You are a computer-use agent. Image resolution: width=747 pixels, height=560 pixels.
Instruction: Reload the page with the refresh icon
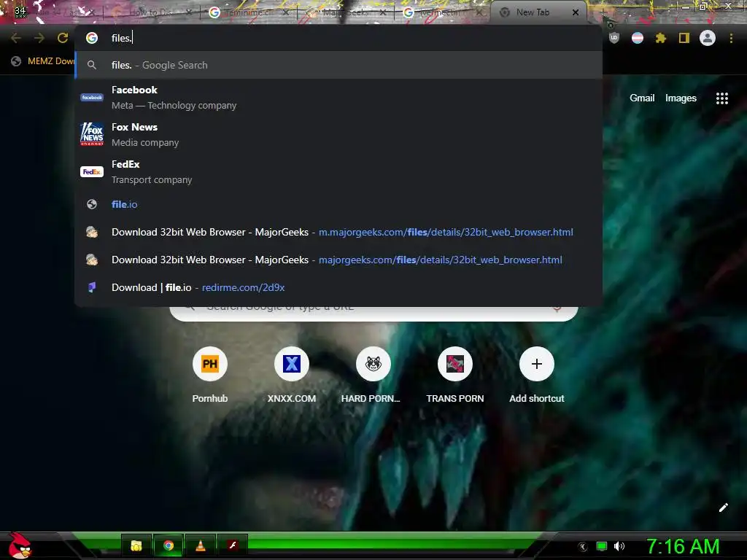(63, 38)
